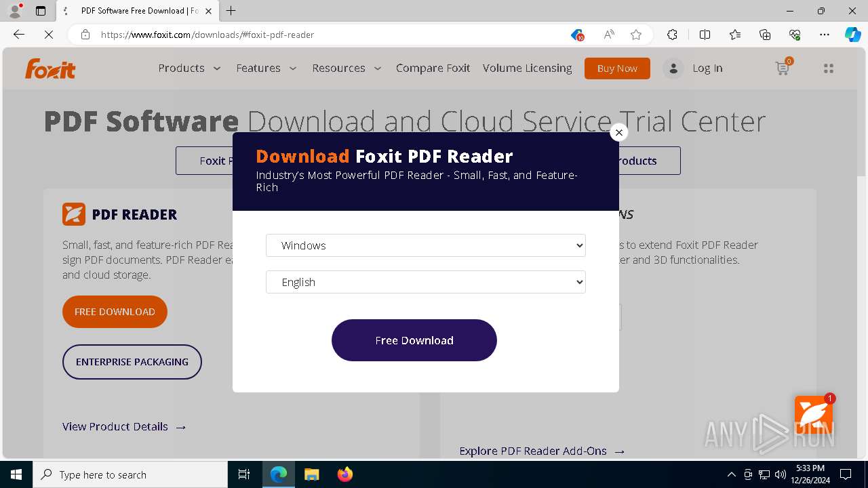Screen dimensions: 868x488
Task: Open the English language dropdown
Action: click(426, 282)
